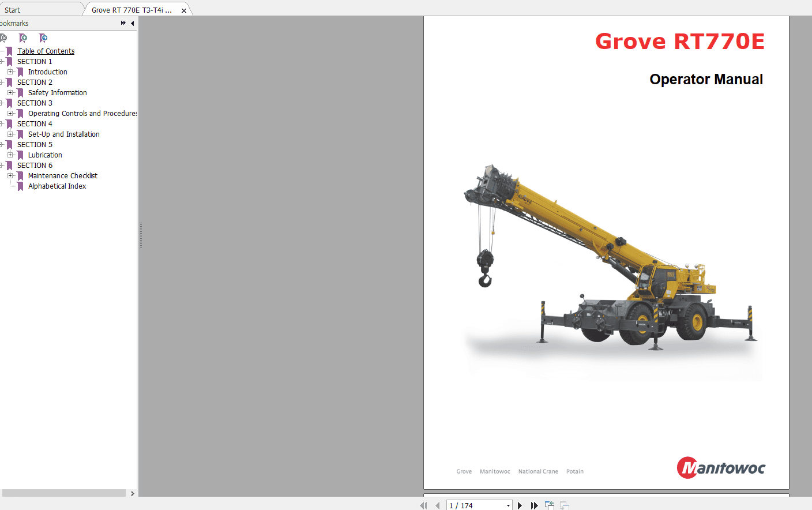Switch to the Start tab
The height and width of the screenshot is (510, 812).
tap(40, 9)
